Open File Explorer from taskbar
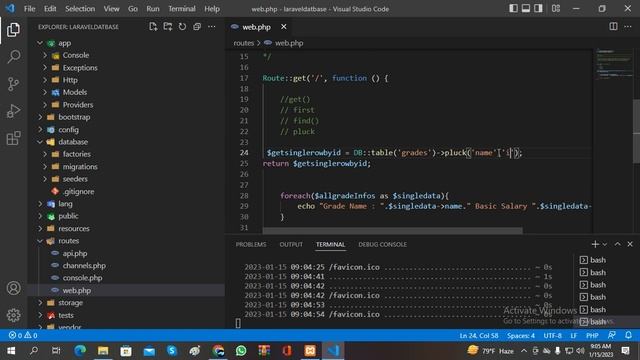640x360 pixels. pos(103,351)
